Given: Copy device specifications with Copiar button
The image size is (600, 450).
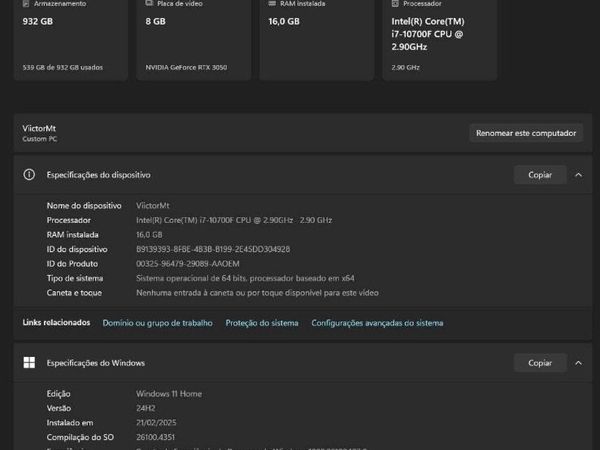Looking at the screenshot, I should [540, 175].
